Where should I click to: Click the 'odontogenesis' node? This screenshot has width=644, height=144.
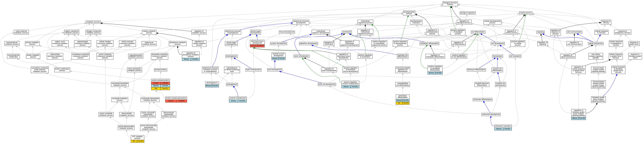232,56
